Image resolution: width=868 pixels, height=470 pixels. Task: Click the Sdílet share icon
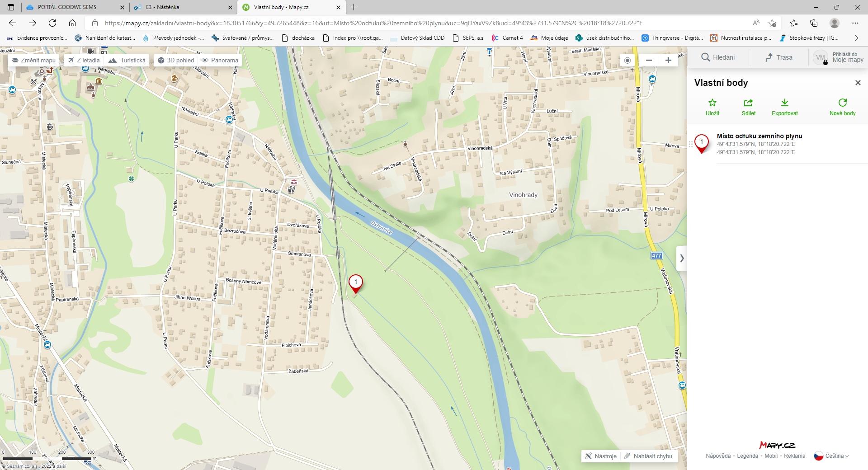point(748,103)
